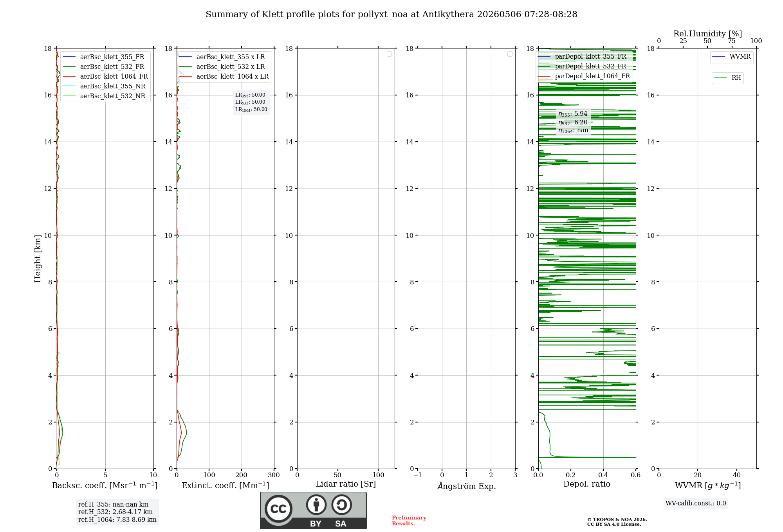Click the CC BY SA 4.0 License text
Image resolution: width=783 pixels, height=532 pixels.
614,524
